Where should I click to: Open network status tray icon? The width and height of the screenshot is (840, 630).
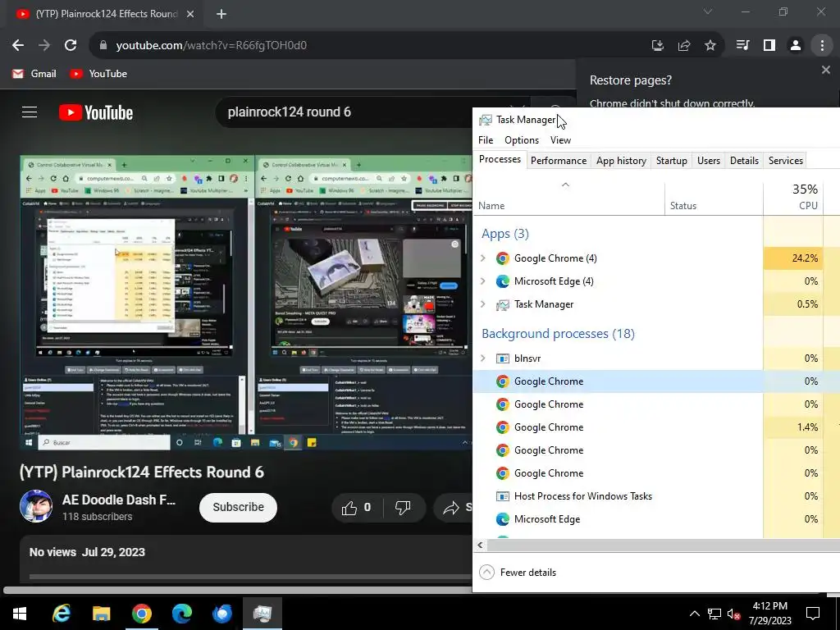(x=714, y=614)
